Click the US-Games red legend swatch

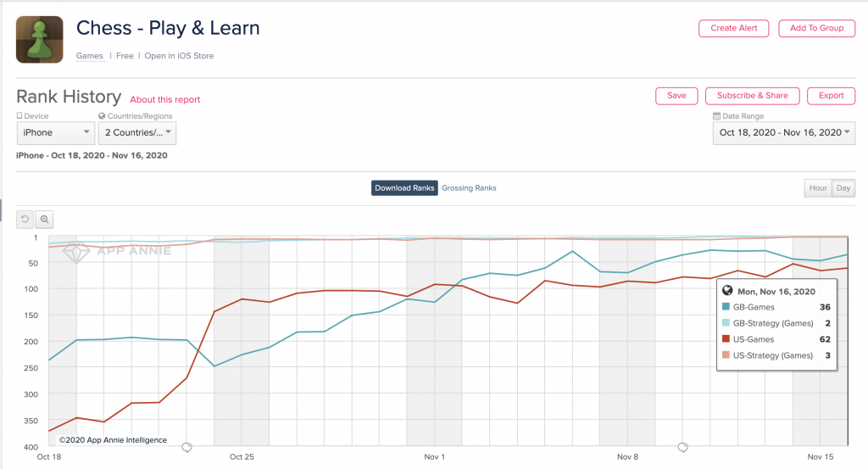coord(726,339)
